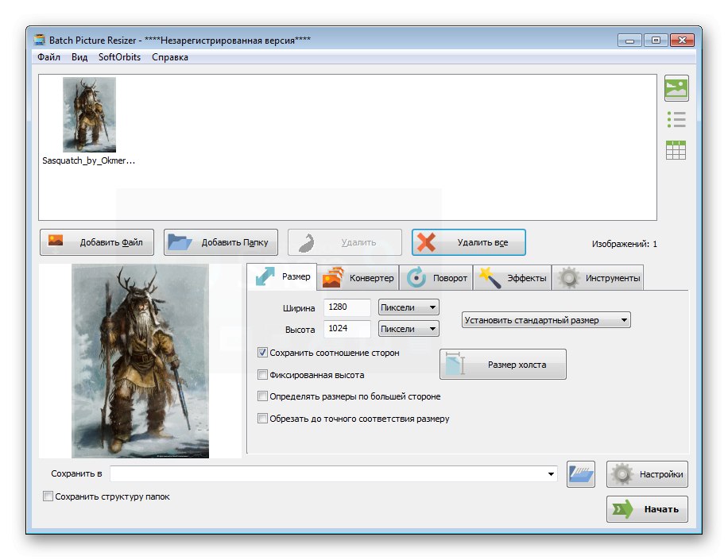Screen dimensions: 728x560
Task: Add a folder with Добавить Папку
Action: point(220,242)
